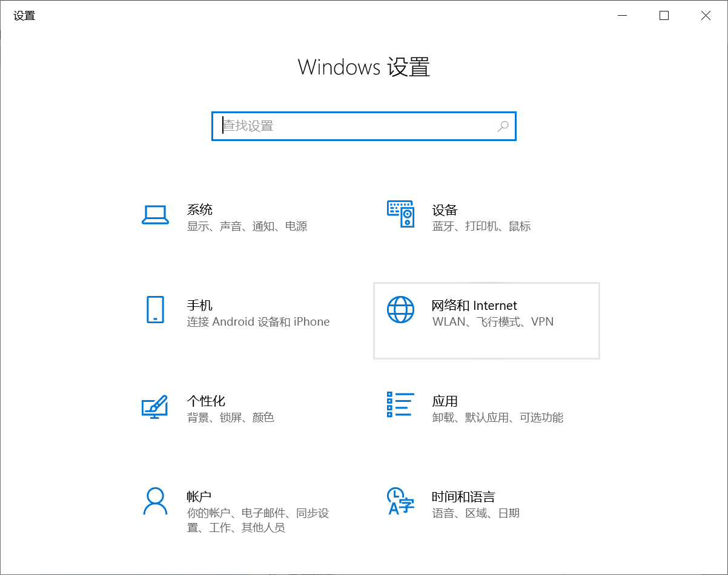Click the 系统 title text
728x575 pixels.
(x=200, y=210)
